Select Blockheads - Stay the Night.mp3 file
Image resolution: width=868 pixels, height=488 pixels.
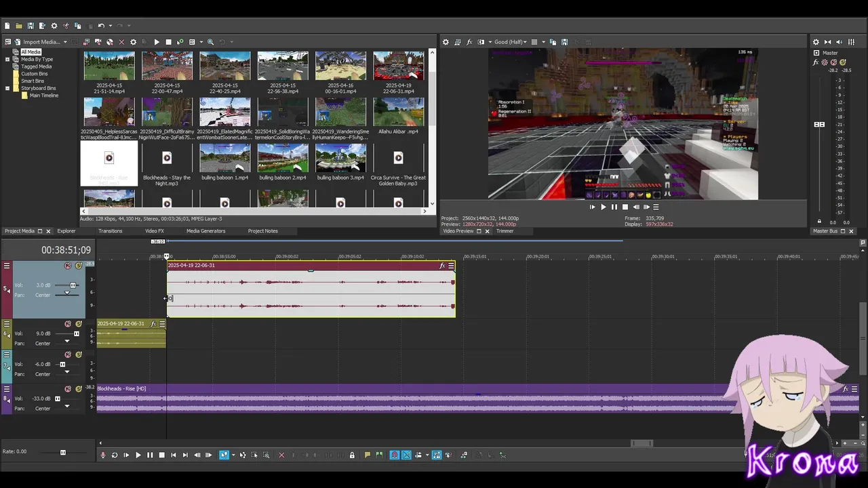coord(167,165)
